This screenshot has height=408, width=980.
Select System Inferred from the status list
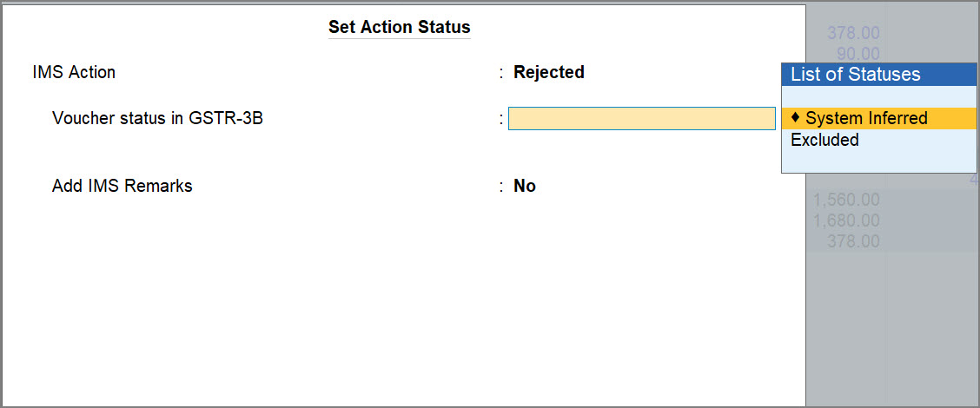866,118
